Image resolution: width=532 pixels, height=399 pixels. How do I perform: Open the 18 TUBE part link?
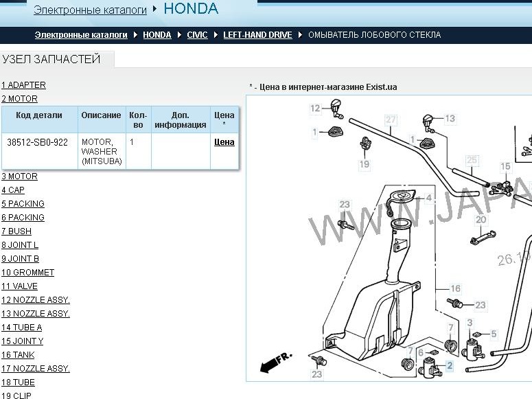click(18, 383)
